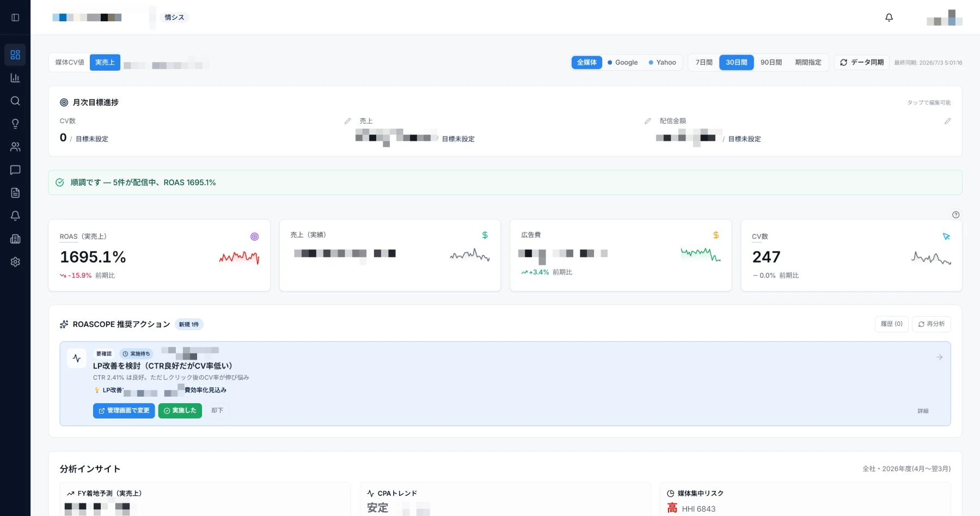Viewport: 980px width, 516px height.
Task: Open the help question mark icon
Action: click(955, 215)
